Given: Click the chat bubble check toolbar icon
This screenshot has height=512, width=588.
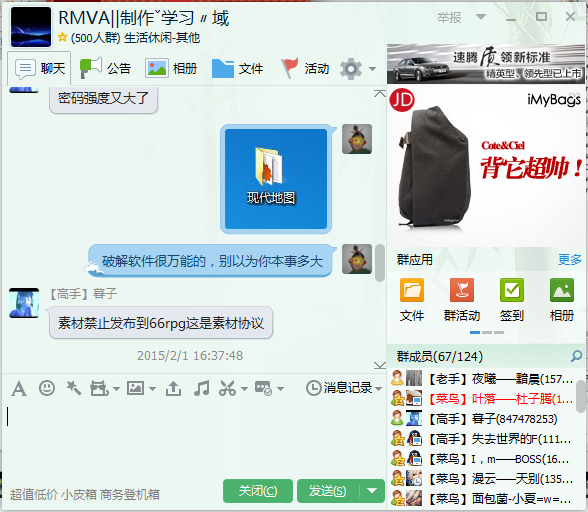Looking at the screenshot, I should click(x=263, y=388).
